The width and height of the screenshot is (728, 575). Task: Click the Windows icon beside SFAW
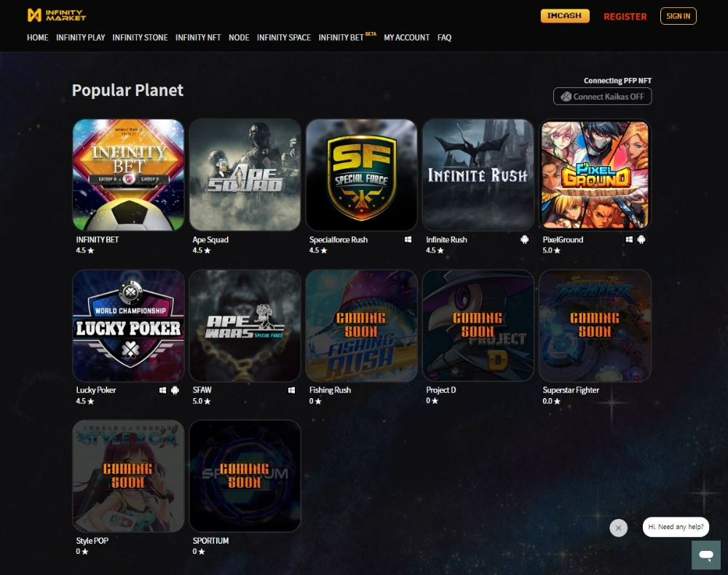point(291,390)
